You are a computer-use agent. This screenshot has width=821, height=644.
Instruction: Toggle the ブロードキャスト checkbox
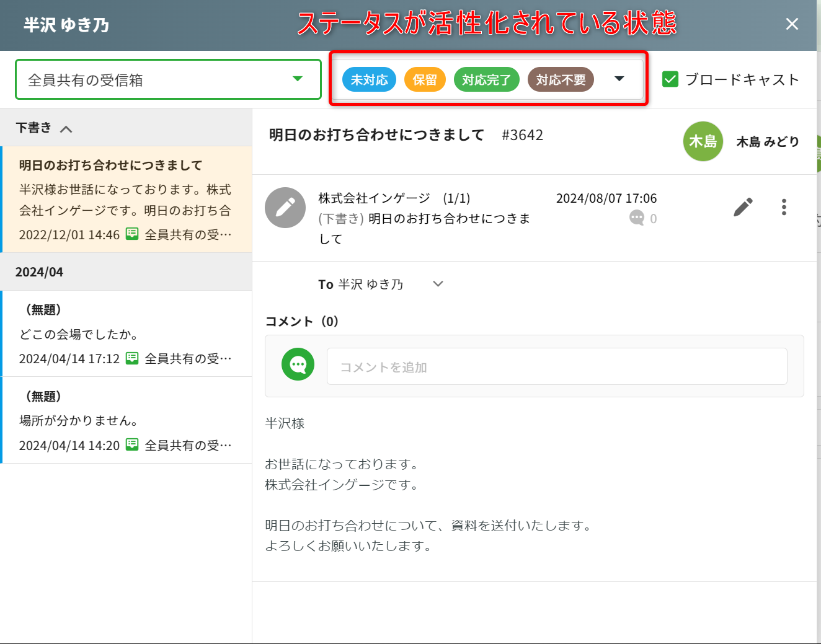pos(670,79)
